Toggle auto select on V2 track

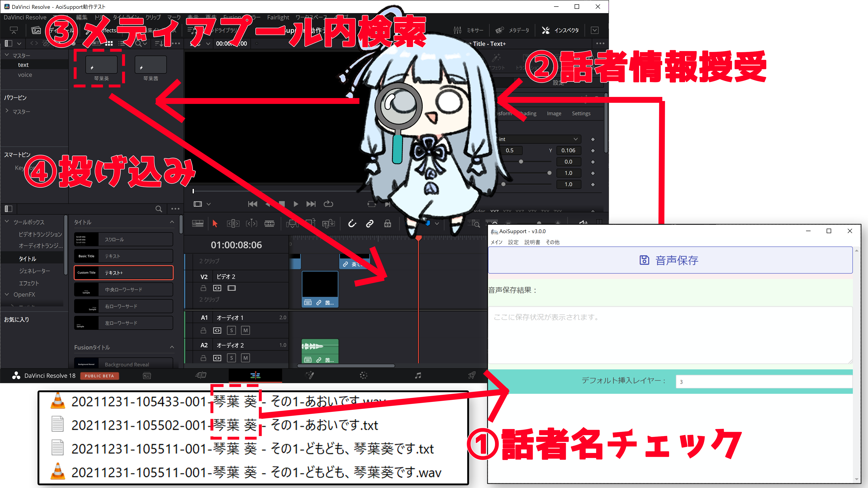point(217,288)
